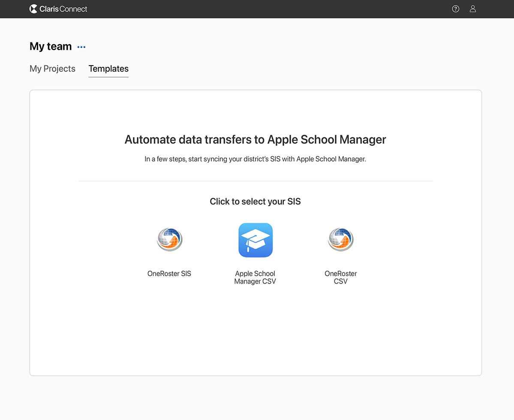Image resolution: width=514 pixels, height=420 pixels.
Task: Choose the Apple School Manager CSV icon
Action: pos(255,240)
